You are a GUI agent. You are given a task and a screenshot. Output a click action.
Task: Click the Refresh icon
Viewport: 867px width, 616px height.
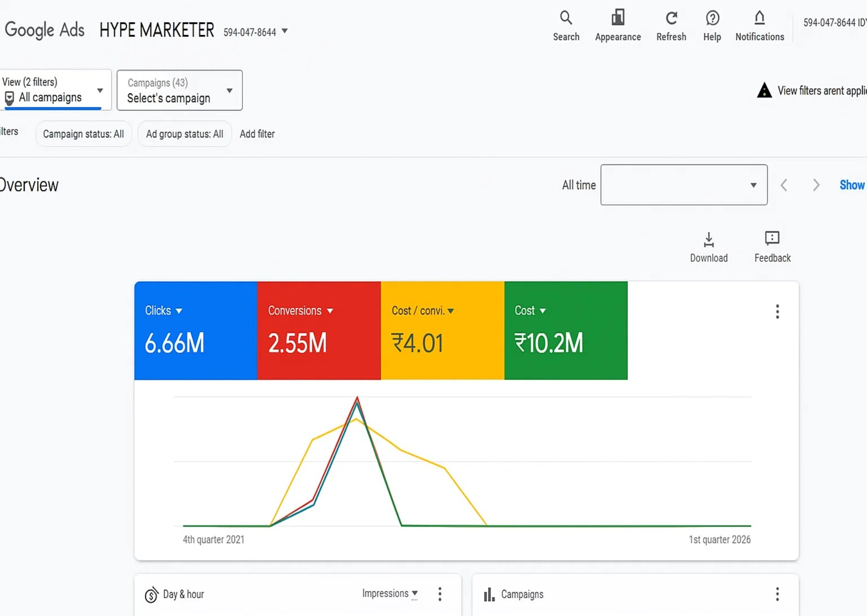coord(671,18)
